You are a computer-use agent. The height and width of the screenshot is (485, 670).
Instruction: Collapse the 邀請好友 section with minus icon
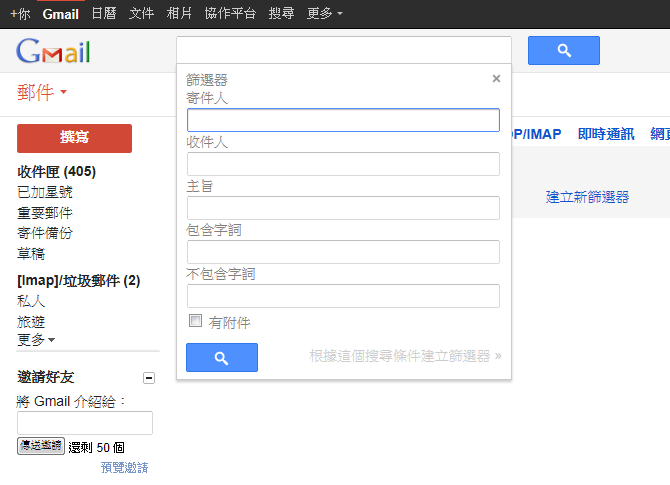(x=149, y=378)
